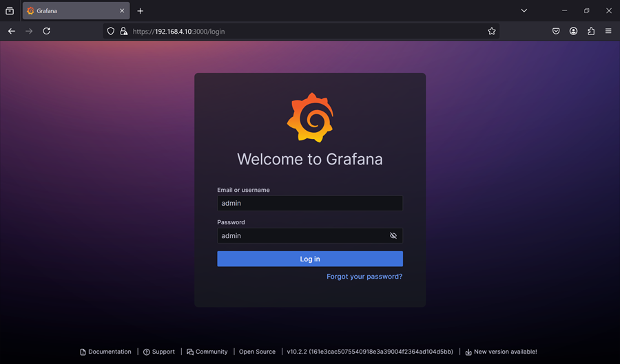
Task: Open the Documentation footer link
Action: pos(105,352)
